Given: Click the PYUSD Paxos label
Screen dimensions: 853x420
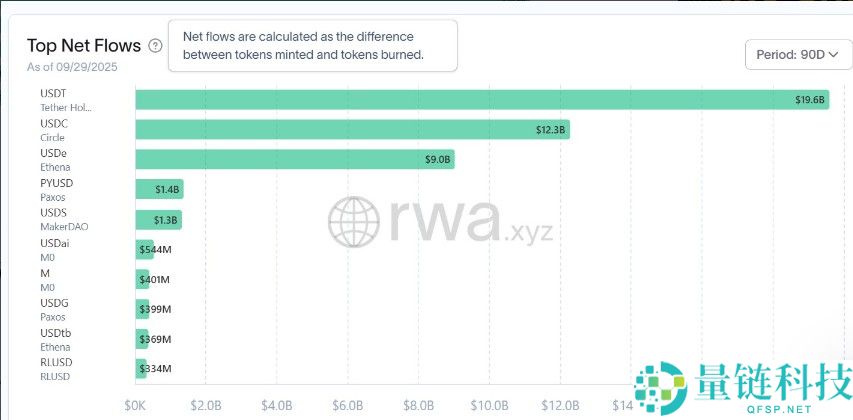Looking at the screenshot, I should 56,190.
